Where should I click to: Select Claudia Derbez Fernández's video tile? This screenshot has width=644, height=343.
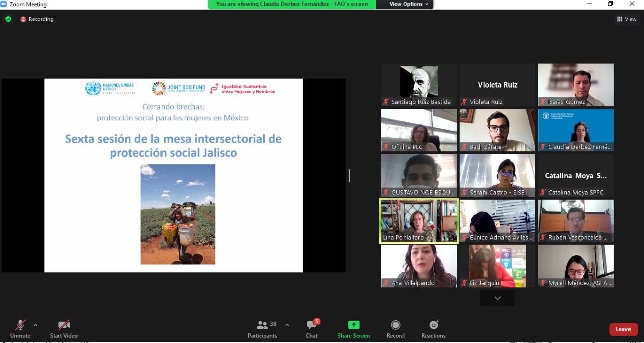point(576,130)
